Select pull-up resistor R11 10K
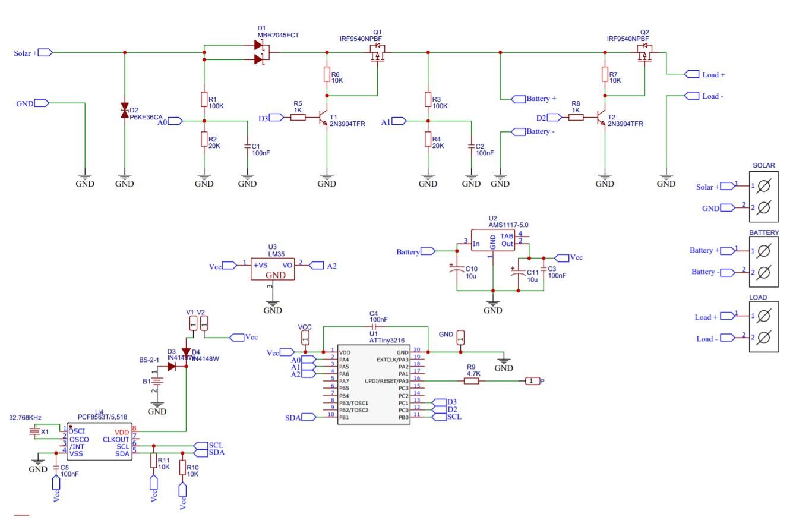The image size is (812, 520). click(x=154, y=461)
